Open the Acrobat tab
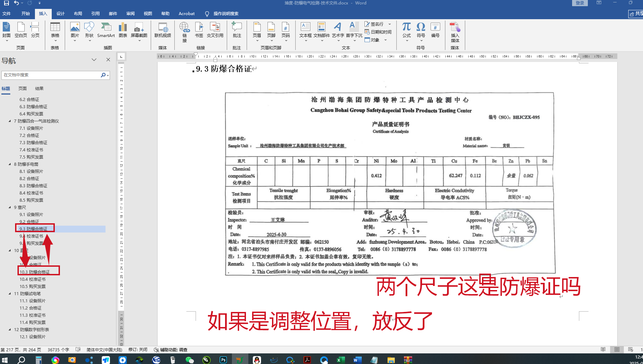Image resolution: width=643 pixels, height=364 pixels. pos(187,14)
